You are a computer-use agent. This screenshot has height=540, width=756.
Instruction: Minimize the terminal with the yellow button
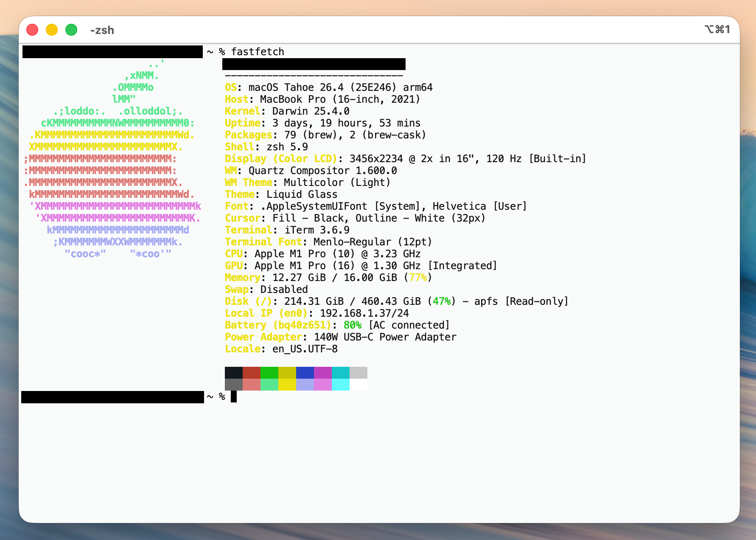[52, 30]
